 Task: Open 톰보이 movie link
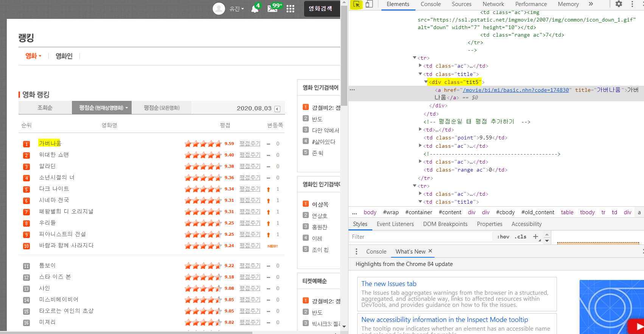[47, 266]
